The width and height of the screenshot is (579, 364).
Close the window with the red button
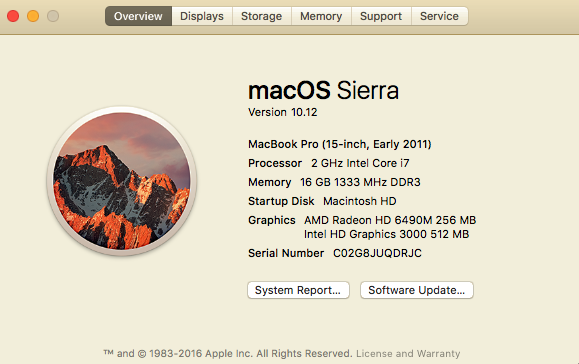(13, 16)
